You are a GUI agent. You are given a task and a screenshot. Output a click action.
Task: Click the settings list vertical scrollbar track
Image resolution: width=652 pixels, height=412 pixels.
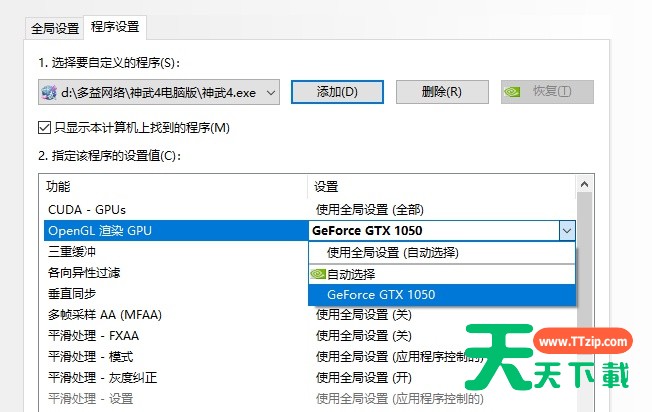(584, 302)
